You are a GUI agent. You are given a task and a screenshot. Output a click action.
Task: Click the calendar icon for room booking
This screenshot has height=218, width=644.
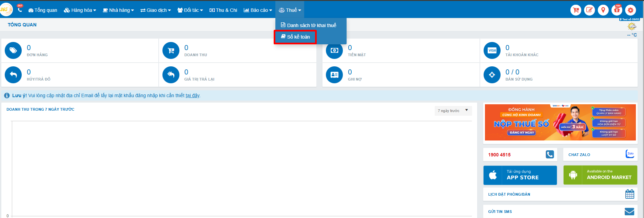629,194
